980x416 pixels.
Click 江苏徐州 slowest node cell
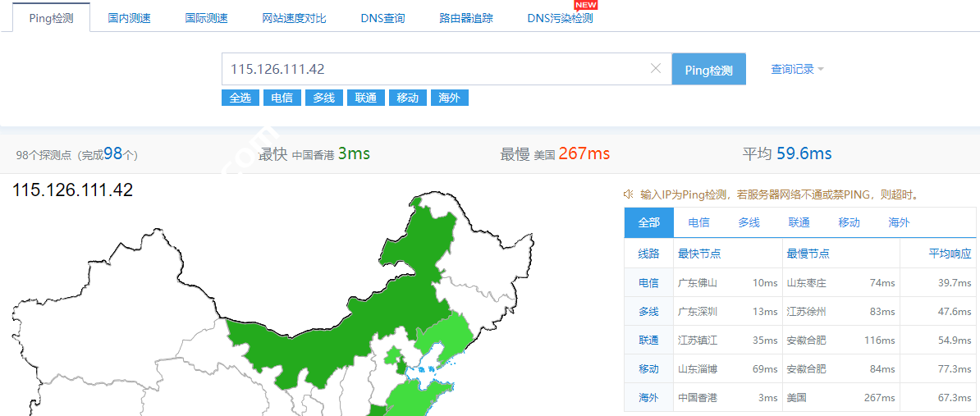pyautogui.click(x=806, y=312)
